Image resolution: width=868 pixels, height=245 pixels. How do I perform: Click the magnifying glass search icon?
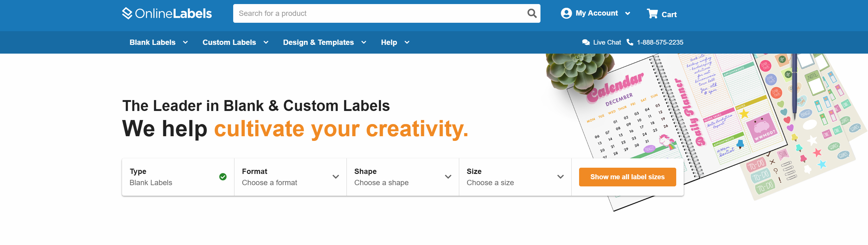tap(531, 13)
